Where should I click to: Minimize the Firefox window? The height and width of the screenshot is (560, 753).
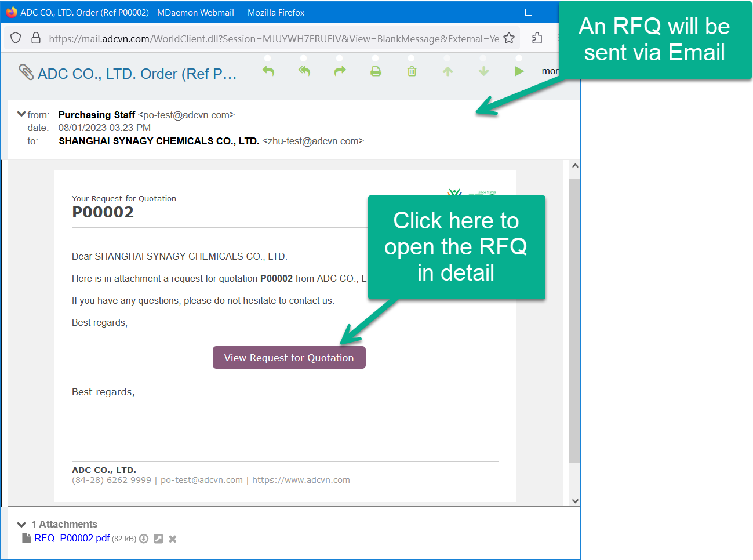point(495,12)
